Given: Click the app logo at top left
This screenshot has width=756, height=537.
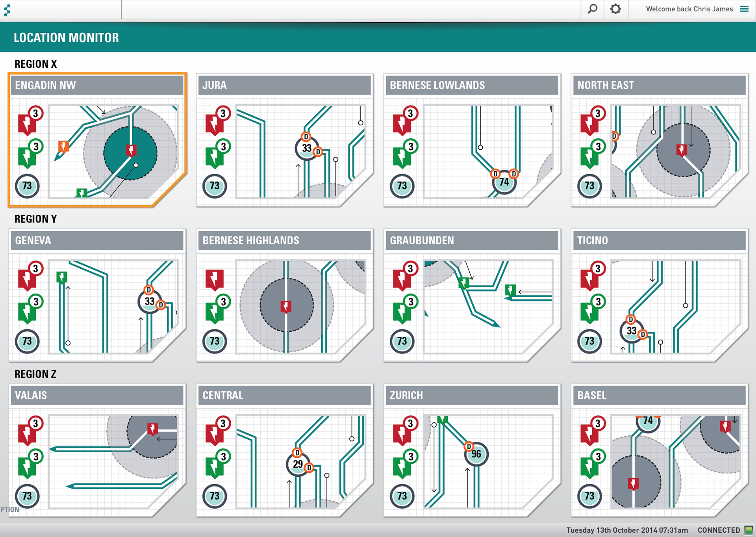Looking at the screenshot, I should (x=7, y=10).
